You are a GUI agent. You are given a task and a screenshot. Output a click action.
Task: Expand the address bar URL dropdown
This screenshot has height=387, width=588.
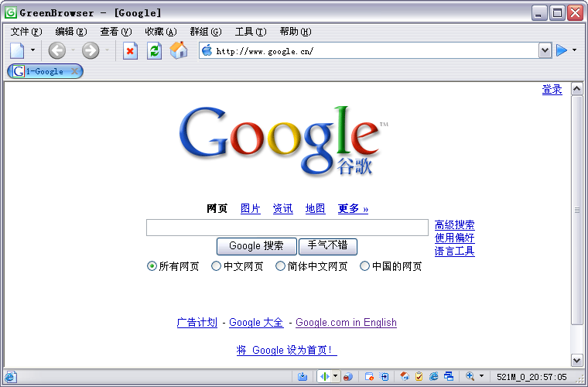tap(545, 50)
